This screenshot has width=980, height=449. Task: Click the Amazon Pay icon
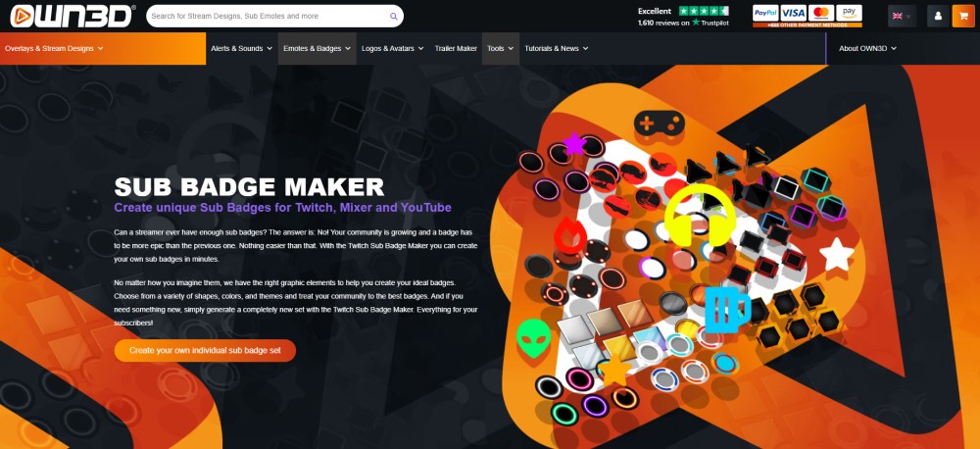click(849, 13)
